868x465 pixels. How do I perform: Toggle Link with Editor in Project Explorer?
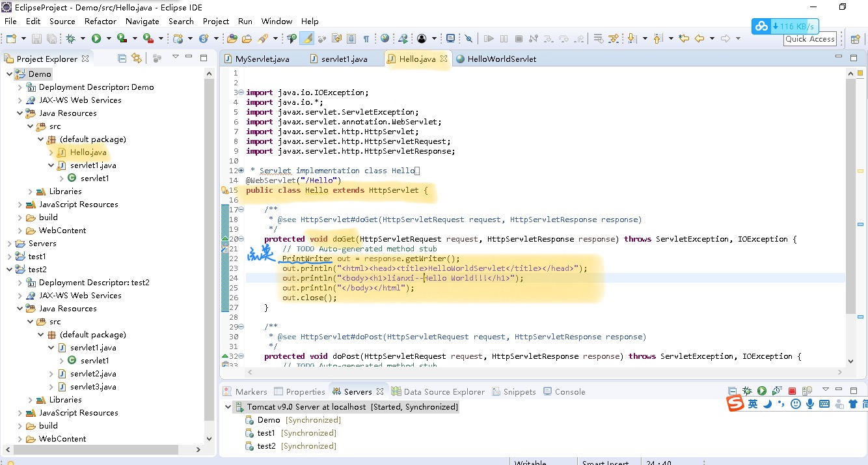136,58
